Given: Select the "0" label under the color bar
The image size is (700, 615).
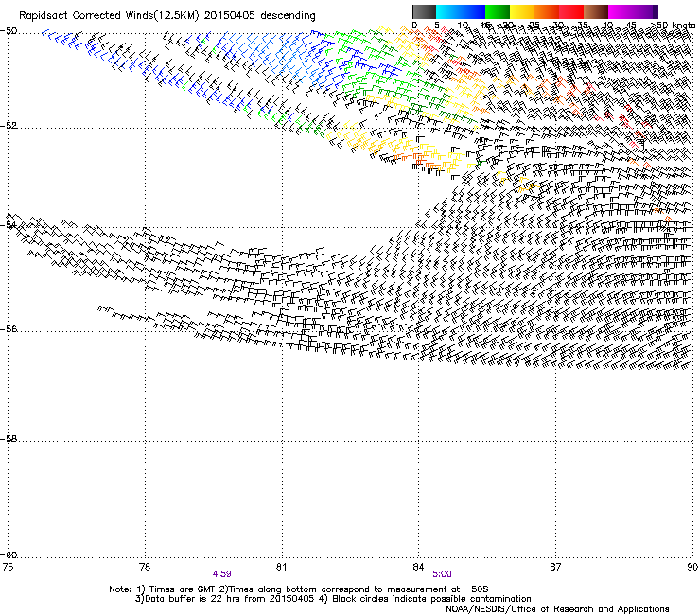Looking at the screenshot, I should 414,25.
